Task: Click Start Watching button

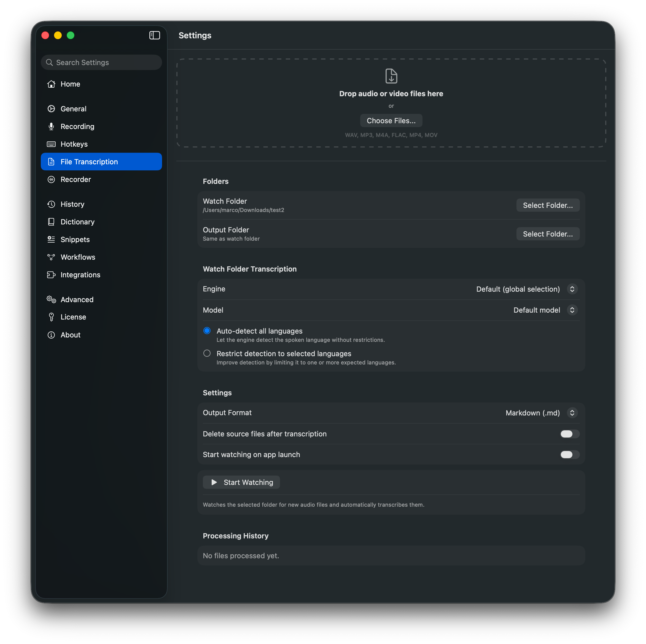Action: [241, 482]
